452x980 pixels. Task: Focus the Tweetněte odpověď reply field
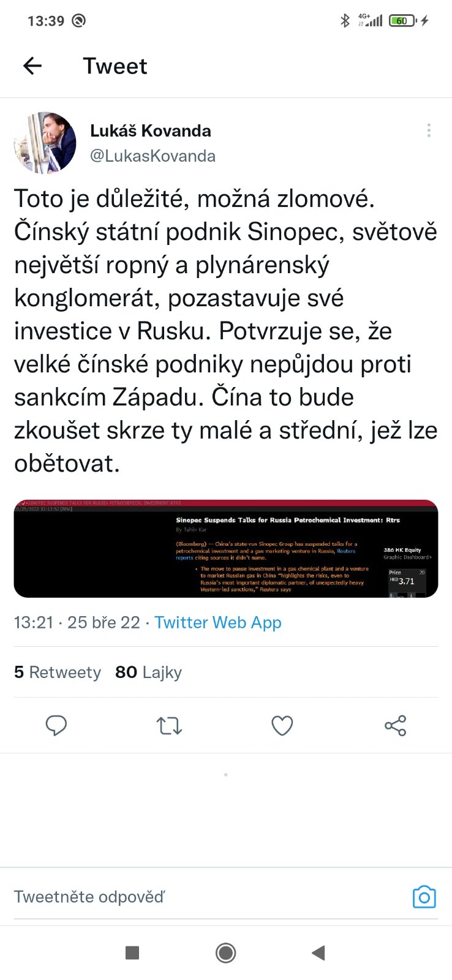[x=184, y=897]
